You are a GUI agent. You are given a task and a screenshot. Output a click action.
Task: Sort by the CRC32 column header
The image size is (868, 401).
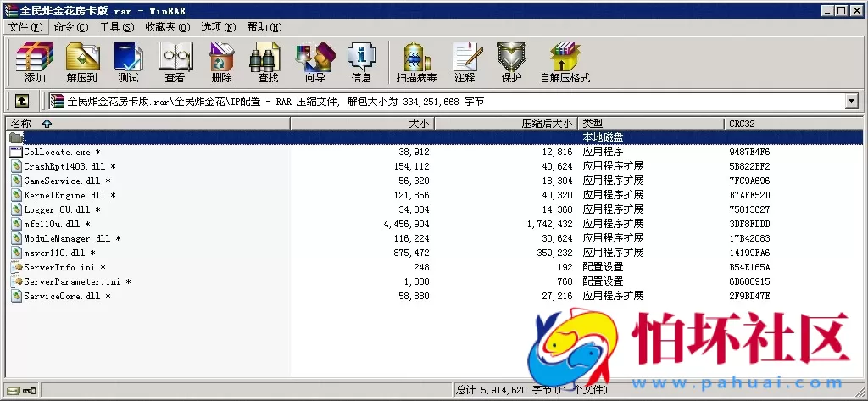(x=793, y=124)
